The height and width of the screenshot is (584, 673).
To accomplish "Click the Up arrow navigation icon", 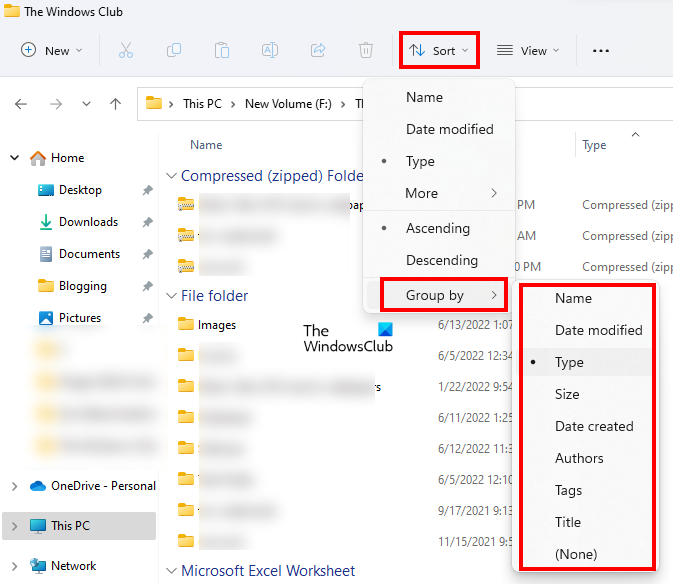I will click(116, 103).
